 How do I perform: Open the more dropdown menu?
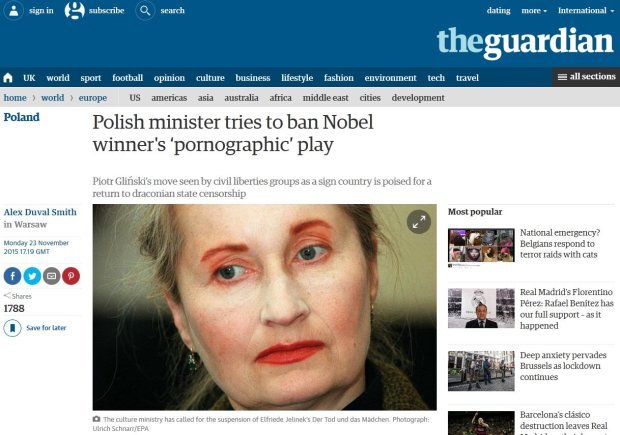pos(534,11)
